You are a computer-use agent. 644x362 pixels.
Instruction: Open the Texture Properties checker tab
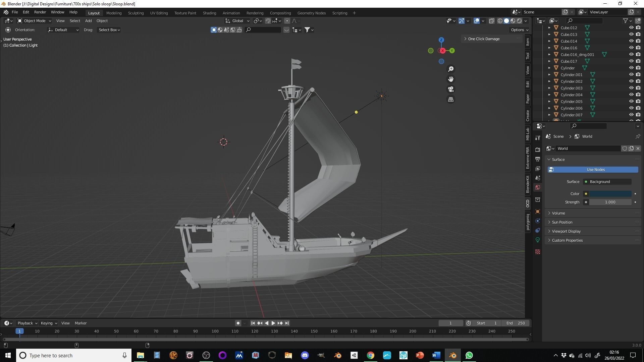[x=538, y=251]
